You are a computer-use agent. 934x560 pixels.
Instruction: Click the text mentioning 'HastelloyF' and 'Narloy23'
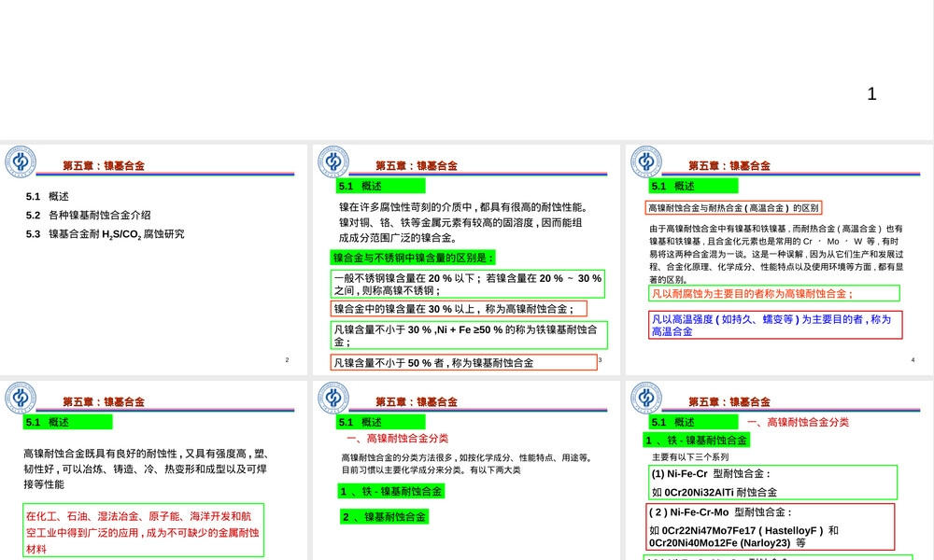[x=743, y=537]
